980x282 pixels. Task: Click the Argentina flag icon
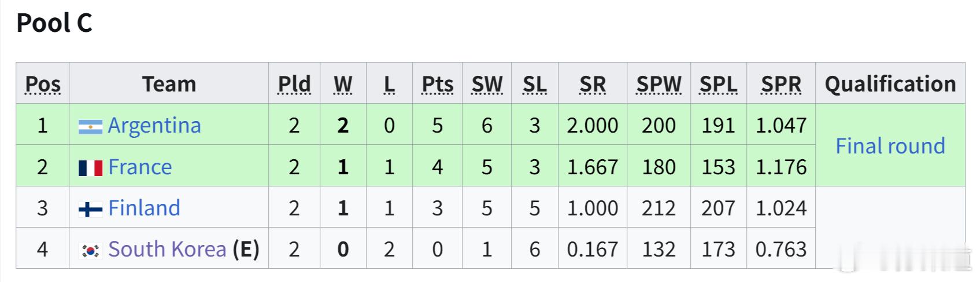pos(90,126)
